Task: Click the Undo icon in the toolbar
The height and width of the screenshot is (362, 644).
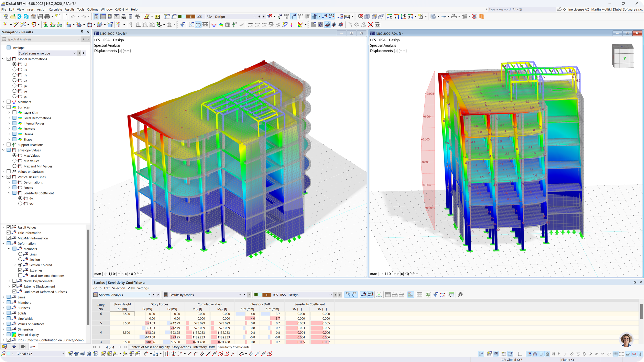Action: (74, 16)
